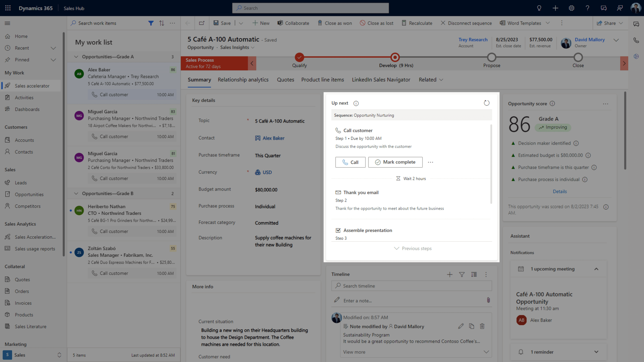Open work list more options ellipsis
The height and width of the screenshot is (362, 644).
point(172,23)
